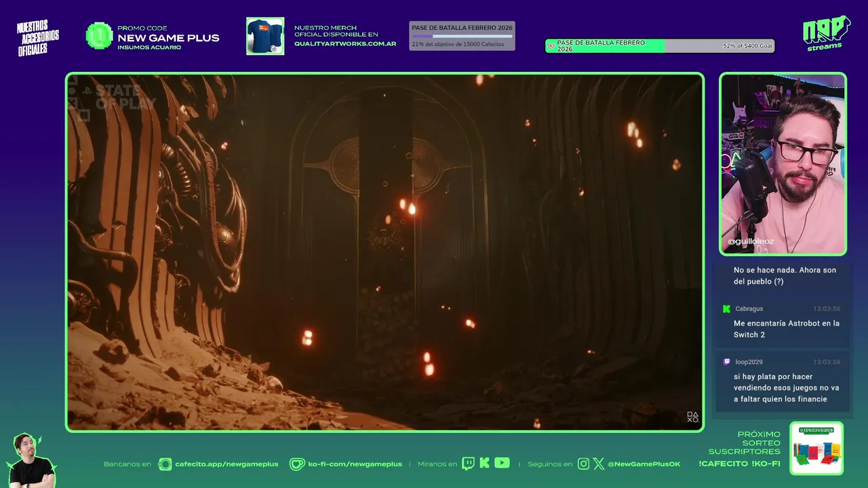
Task: Click the Ko-fi cup icon
Action: [x=297, y=464]
